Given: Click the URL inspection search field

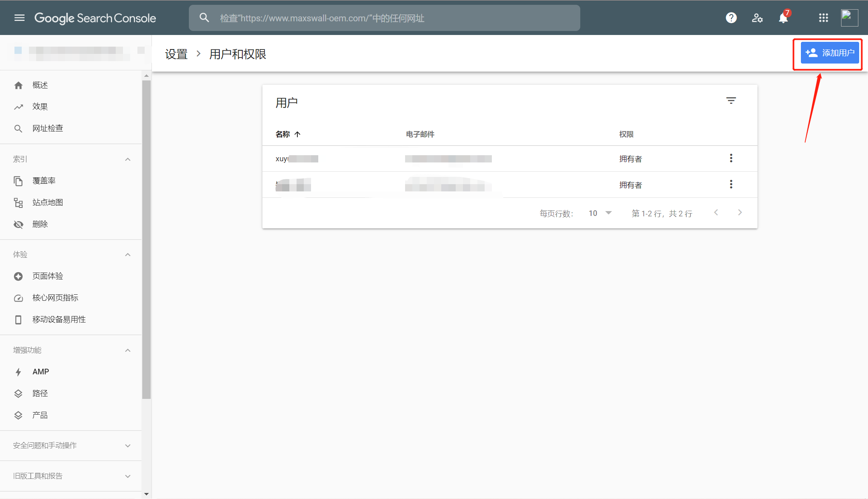Looking at the screenshot, I should (x=384, y=18).
